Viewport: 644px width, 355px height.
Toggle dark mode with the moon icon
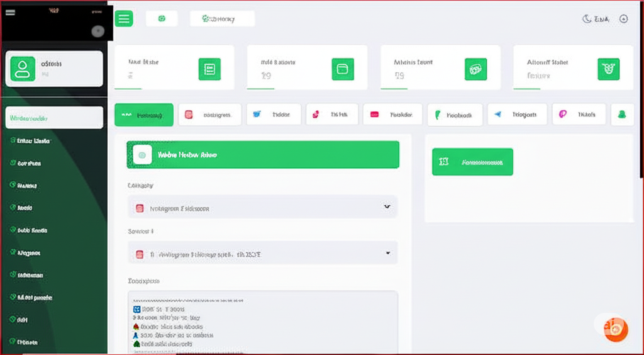[x=587, y=19]
